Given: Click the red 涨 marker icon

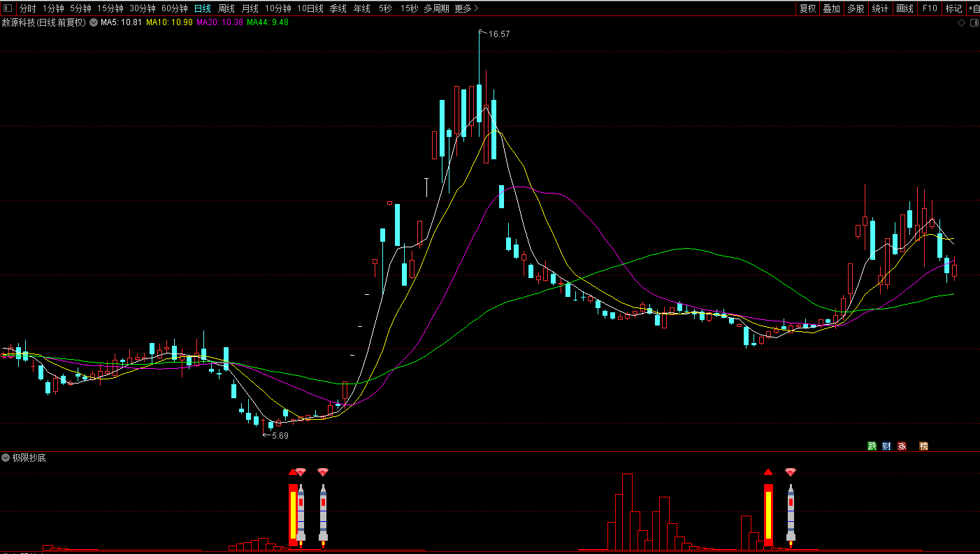Looking at the screenshot, I should pos(902,446).
